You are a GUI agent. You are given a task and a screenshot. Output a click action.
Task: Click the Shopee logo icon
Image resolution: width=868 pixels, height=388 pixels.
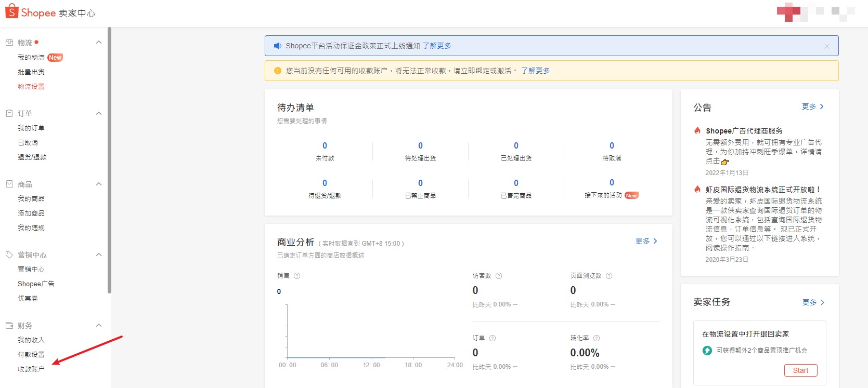click(x=12, y=11)
